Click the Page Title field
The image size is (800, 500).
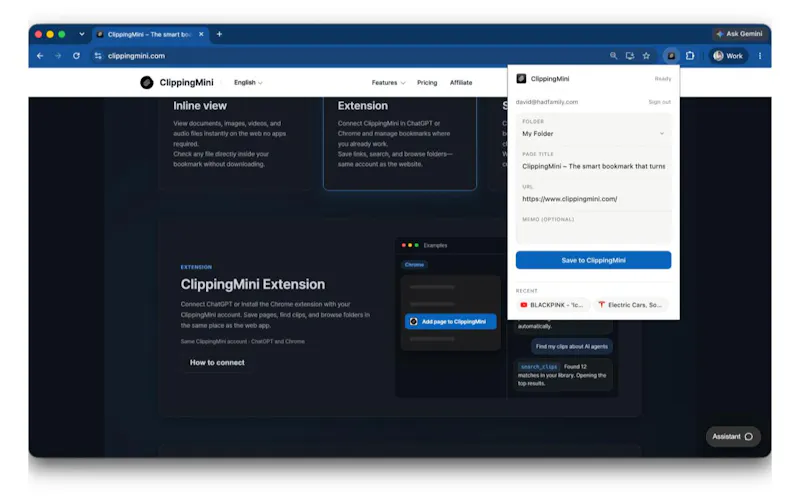(593, 166)
